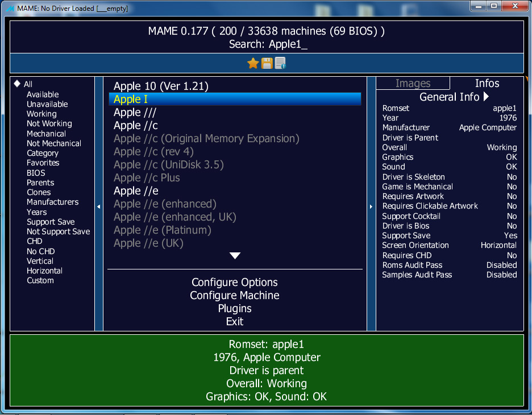This screenshot has height=415, width=532.
Task: Open Configure Machine
Action: 235,295
